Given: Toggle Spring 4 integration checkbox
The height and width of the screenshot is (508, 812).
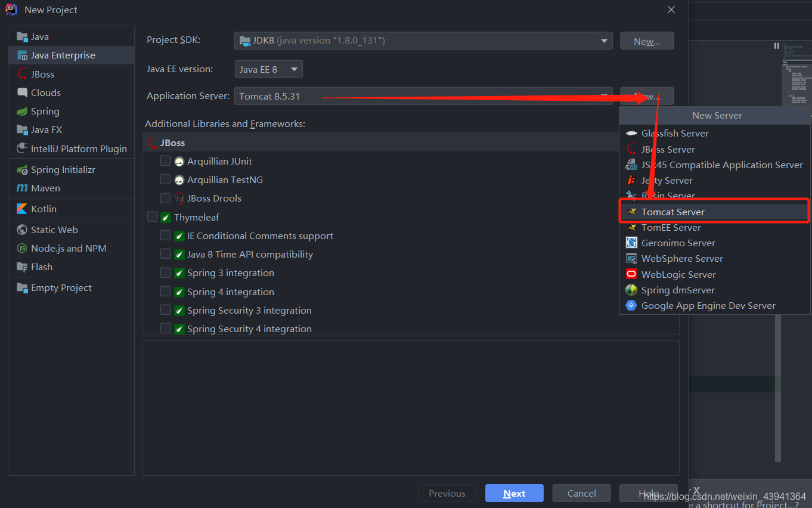Looking at the screenshot, I should [x=165, y=292].
